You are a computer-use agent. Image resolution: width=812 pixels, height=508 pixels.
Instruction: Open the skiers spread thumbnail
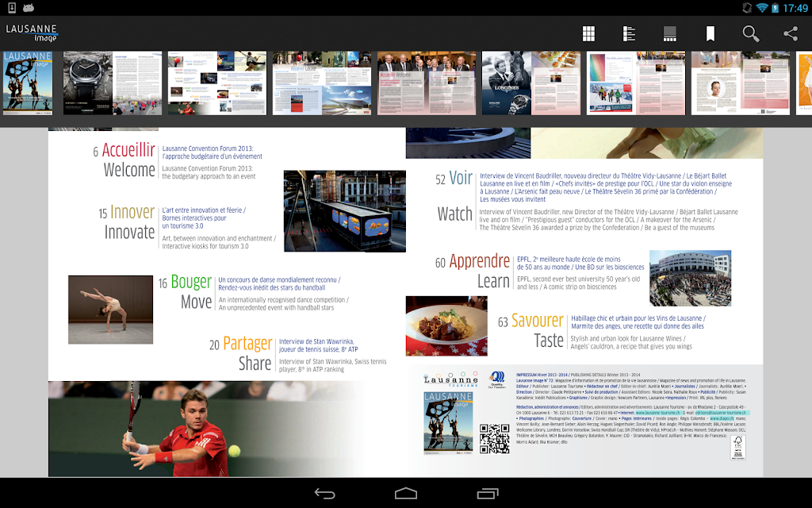635,83
